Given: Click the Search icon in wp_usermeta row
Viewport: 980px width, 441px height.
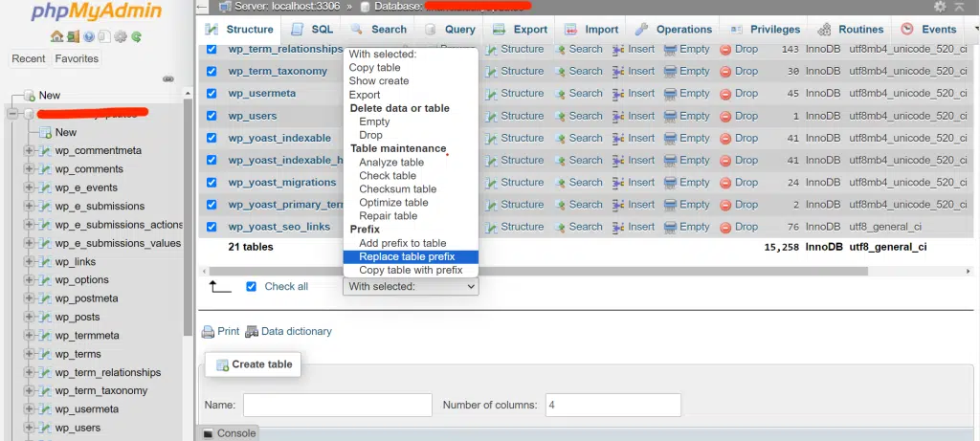Looking at the screenshot, I should [x=560, y=94].
